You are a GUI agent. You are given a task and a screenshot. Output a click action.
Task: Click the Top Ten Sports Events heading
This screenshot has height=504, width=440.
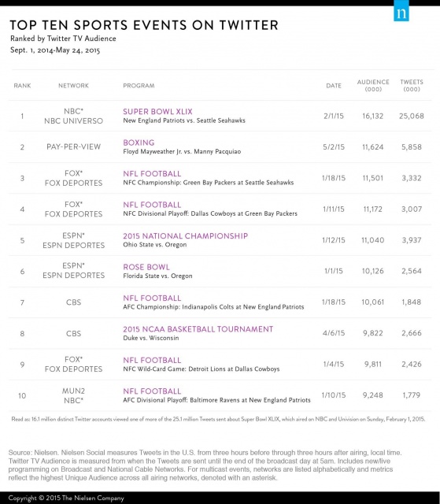(x=144, y=25)
